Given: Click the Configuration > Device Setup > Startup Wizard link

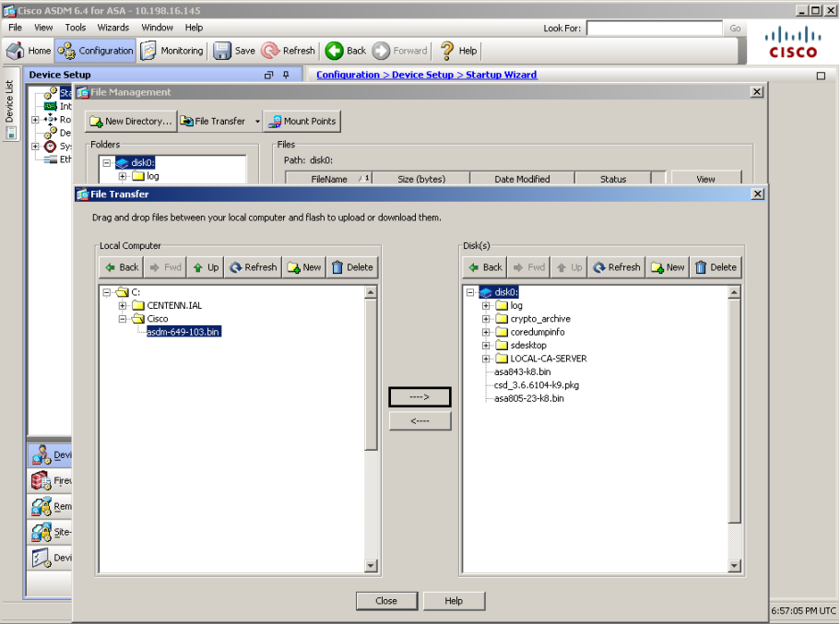Looking at the screenshot, I should [426, 75].
